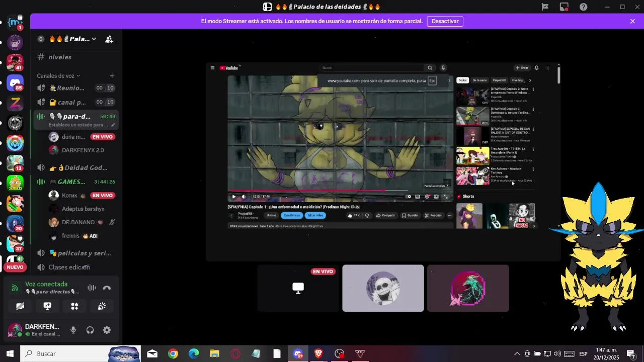Viewport: 644px width, 362px height.
Task: Click Desactivar in the Streamer mode banner
Action: [445, 22]
